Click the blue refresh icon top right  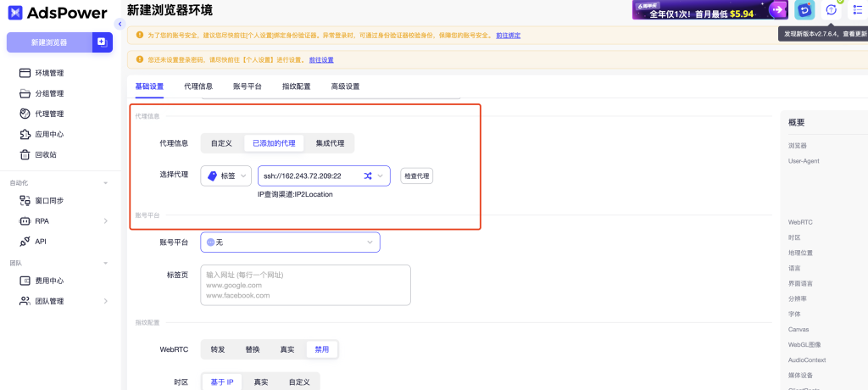(804, 10)
